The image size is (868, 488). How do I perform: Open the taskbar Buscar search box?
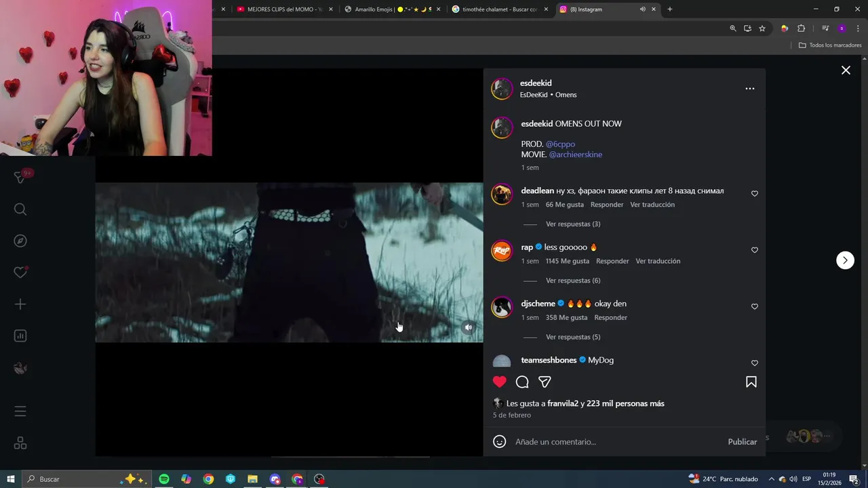[x=85, y=479]
